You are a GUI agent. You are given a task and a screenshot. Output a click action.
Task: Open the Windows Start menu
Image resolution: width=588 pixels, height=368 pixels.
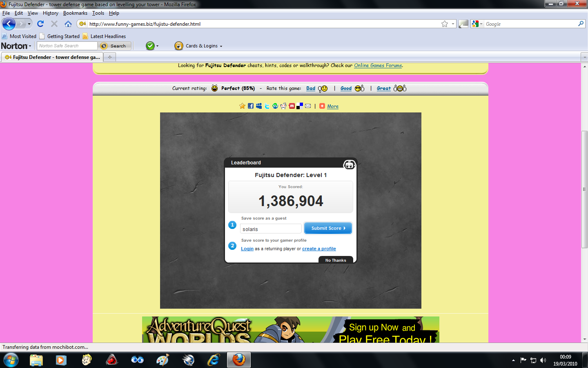click(11, 360)
